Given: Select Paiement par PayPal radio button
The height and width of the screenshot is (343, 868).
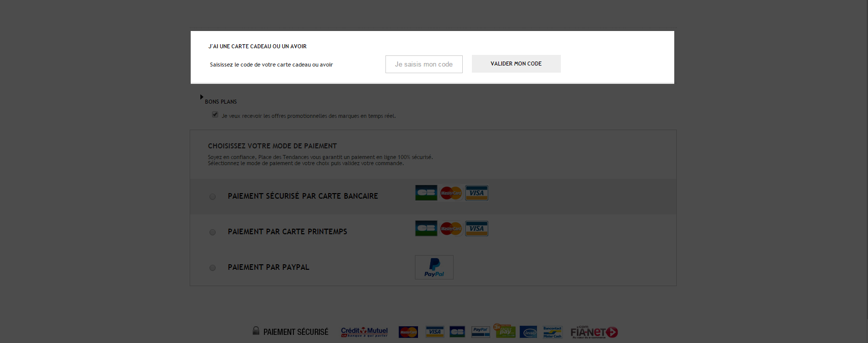Looking at the screenshot, I should pyautogui.click(x=213, y=268).
